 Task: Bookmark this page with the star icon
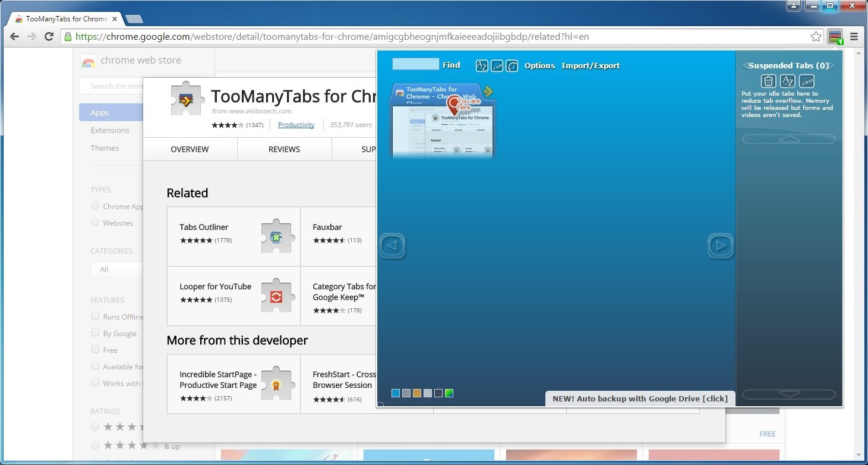coord(816,37)
